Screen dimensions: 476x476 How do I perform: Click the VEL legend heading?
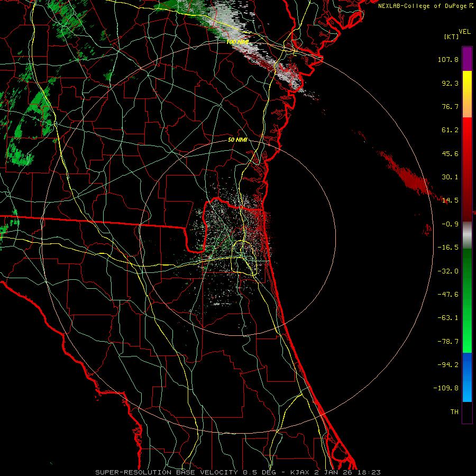click(x=465, y=32)
